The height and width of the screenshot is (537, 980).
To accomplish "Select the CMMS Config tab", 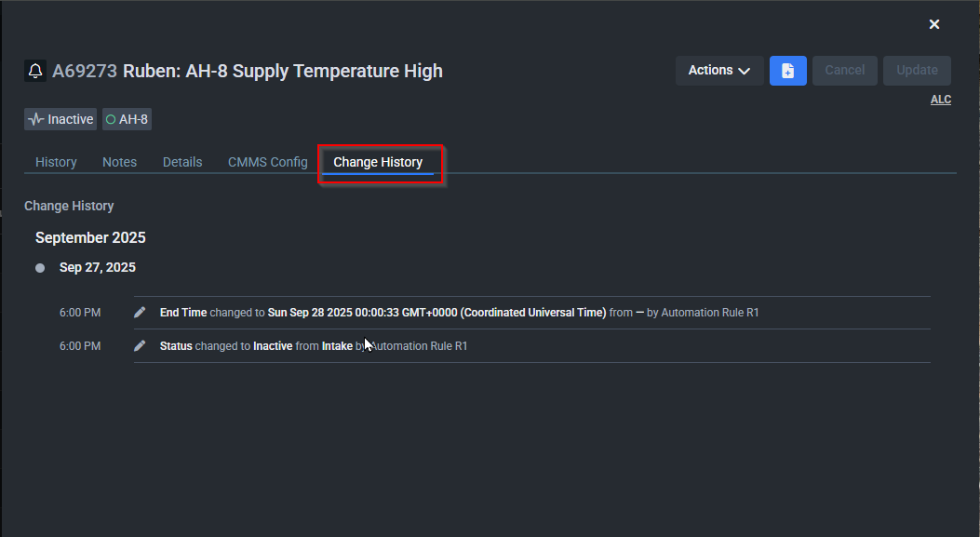I will click(x=268, y=162).
